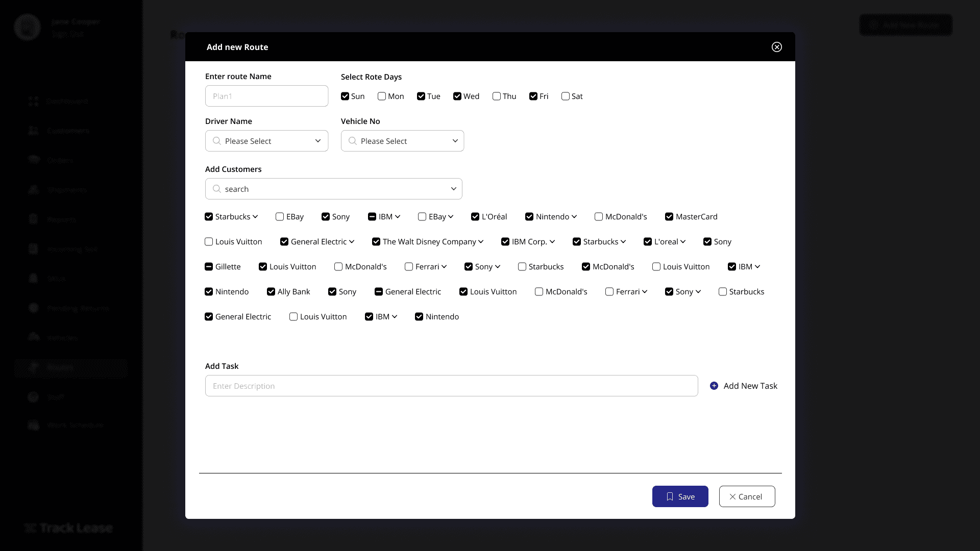
Task: Open the Add Customers dropdown arrow
Action: 453,189
